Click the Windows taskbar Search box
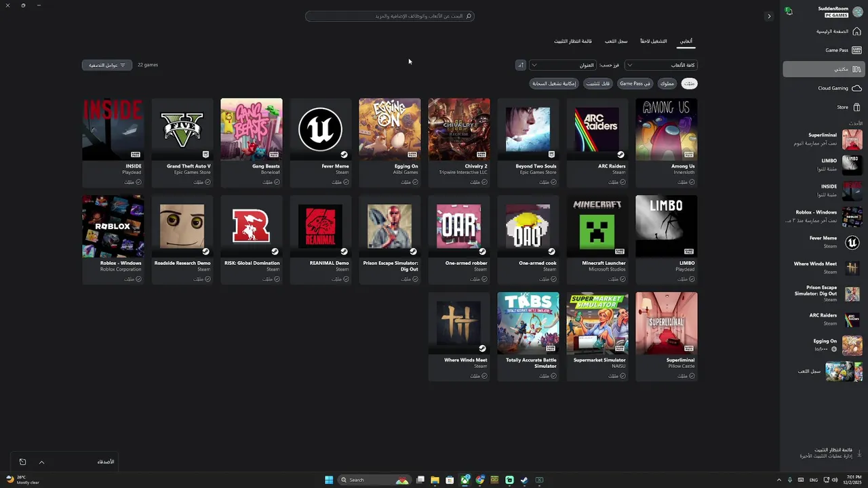Image resolution: width=868 pixels, height=488 pixels. point(375,480)
